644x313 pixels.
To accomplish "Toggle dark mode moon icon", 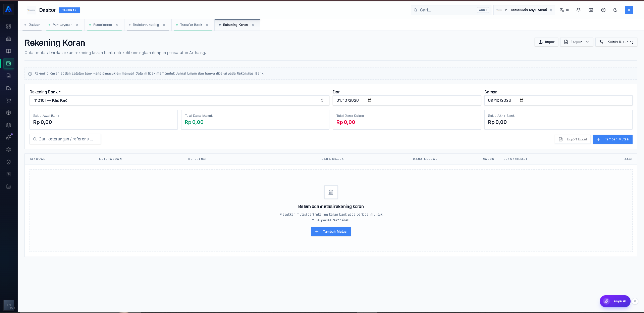I will coord(615,10).
